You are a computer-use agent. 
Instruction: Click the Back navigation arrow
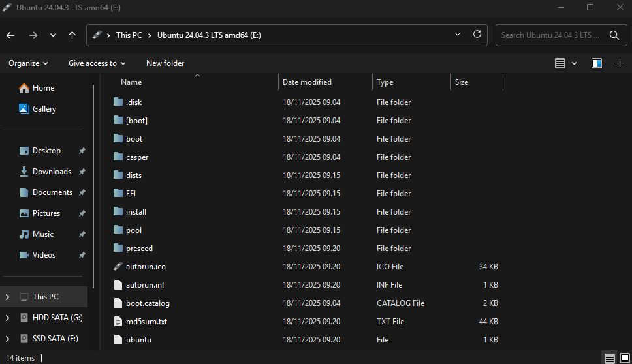click(10, 35)
